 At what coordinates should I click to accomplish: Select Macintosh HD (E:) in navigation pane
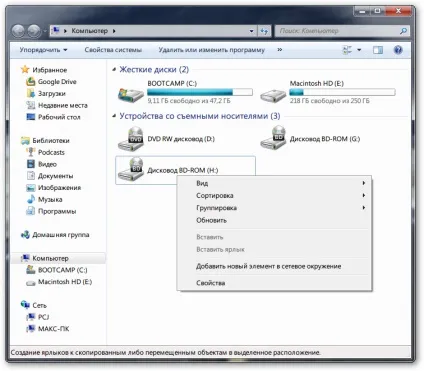pos(65,282)
